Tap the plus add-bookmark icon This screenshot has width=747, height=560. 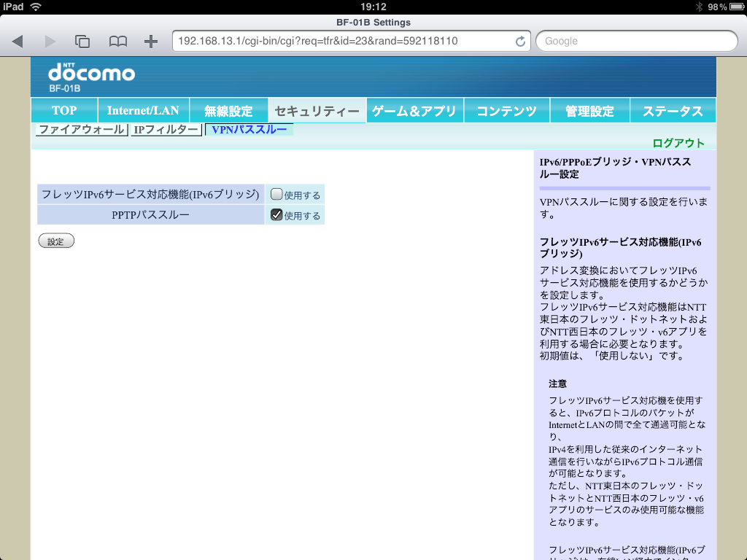coord(151,42)
